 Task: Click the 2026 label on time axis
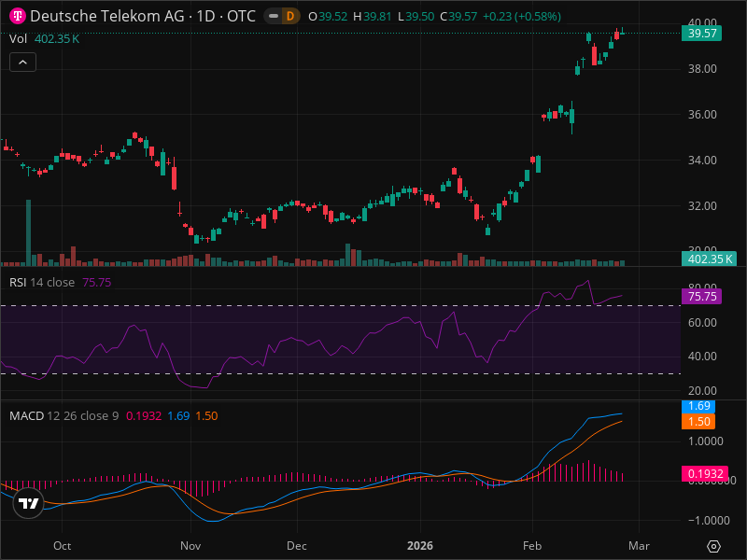point(420,546)
